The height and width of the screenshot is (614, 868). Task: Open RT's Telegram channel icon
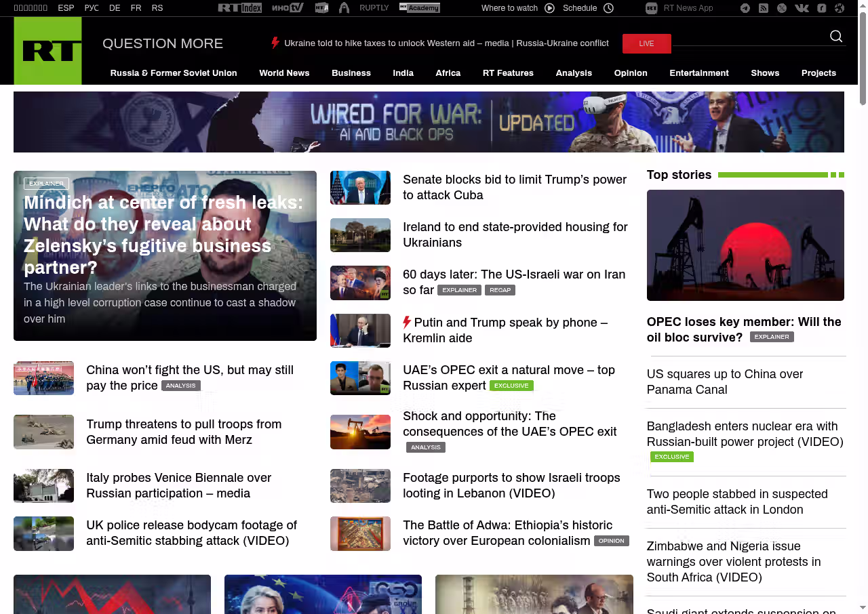[745, 8]
